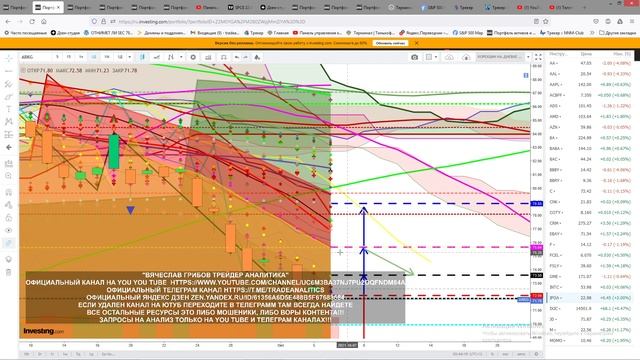The width and height of the screenshot is (640, 360).
Task: Select the EBAY row in watchlist
Action: coord(590,234)
